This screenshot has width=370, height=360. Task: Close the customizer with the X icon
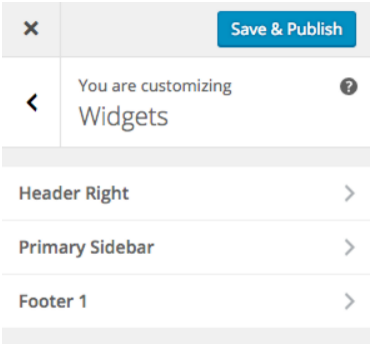31,29
